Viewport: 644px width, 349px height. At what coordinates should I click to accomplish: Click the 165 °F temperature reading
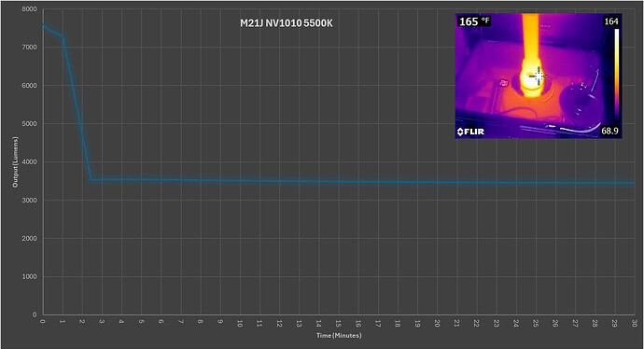474,21
